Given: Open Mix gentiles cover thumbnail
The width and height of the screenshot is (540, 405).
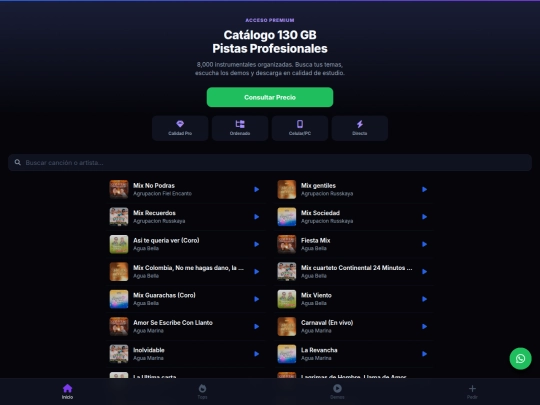Looking at the screenshot, I should click(287, 189).
